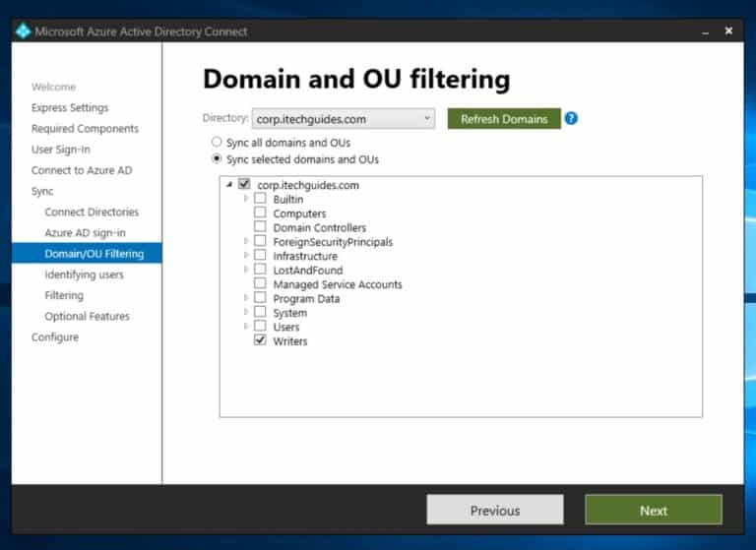The width and height of the screenshot is (756, 550).
Task: Click the Next button
Action: point(654,510)
